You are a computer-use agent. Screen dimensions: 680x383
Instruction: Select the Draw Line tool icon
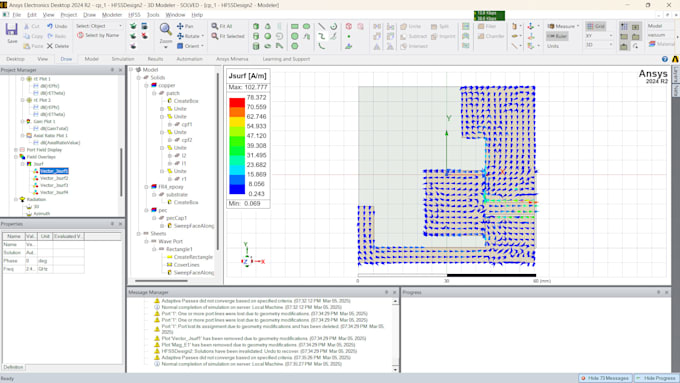pos(321,26)
